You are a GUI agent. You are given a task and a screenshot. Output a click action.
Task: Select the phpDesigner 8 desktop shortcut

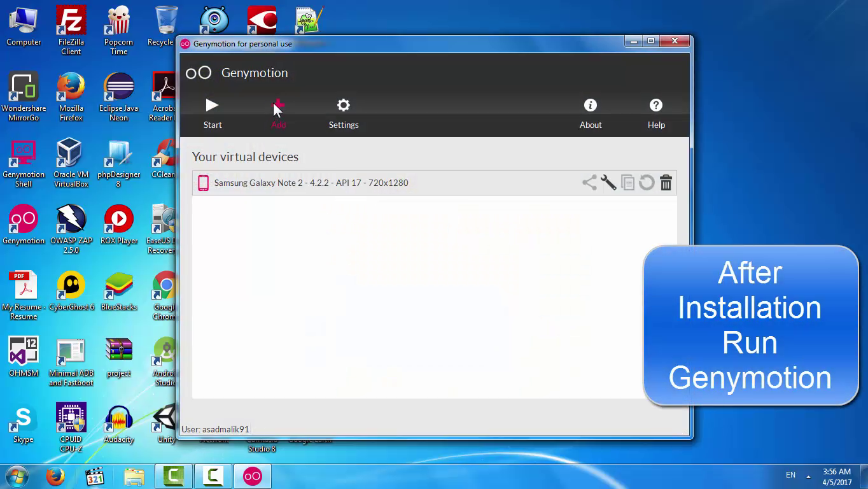(x=118, y=163)
